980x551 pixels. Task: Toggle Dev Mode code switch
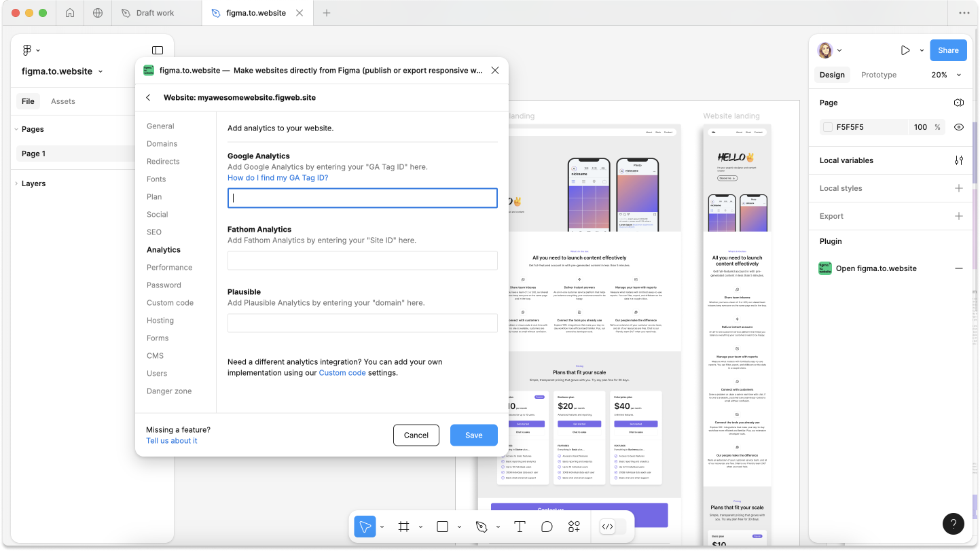(x=613, y=527)
